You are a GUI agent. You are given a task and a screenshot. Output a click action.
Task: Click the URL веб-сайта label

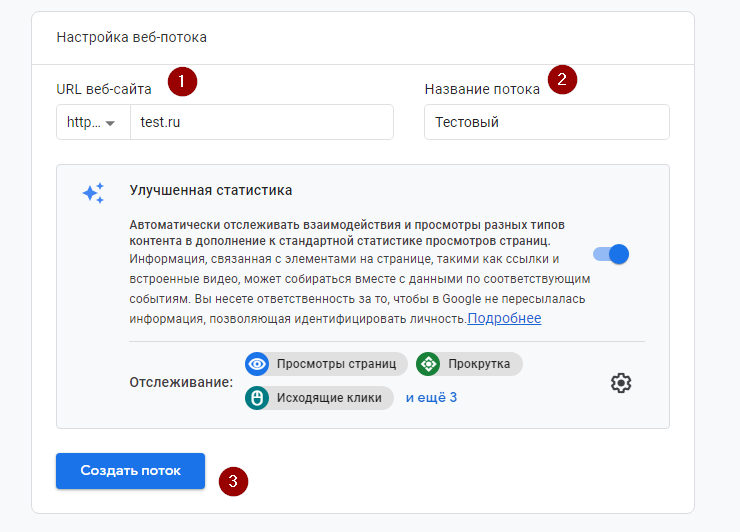[104, 89]
